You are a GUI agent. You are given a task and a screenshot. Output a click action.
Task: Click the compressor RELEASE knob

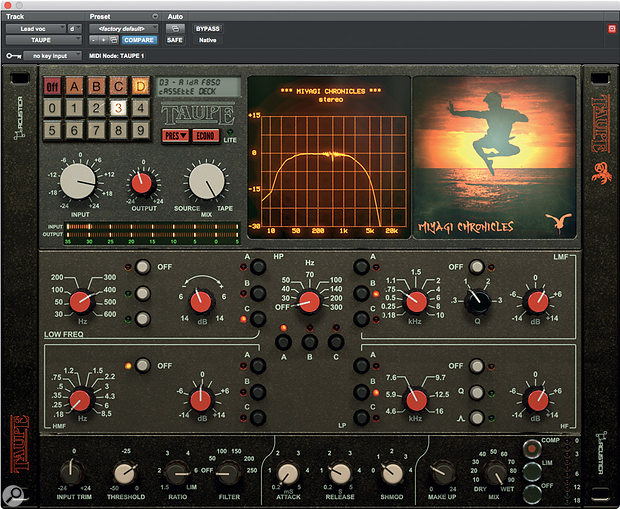(340, 473)
